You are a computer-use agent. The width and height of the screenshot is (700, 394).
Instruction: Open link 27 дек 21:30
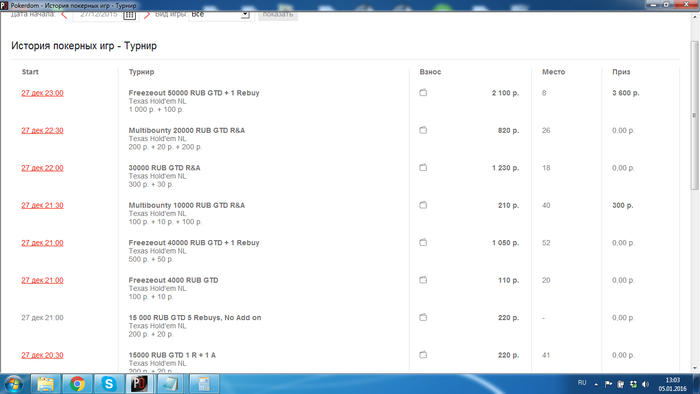tap(42, 205)
